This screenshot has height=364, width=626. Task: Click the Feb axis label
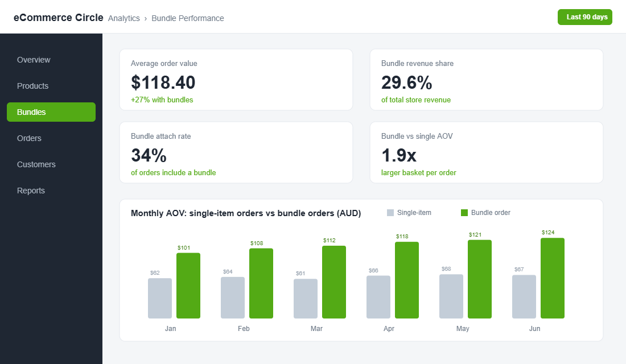[x=244, y=329]
